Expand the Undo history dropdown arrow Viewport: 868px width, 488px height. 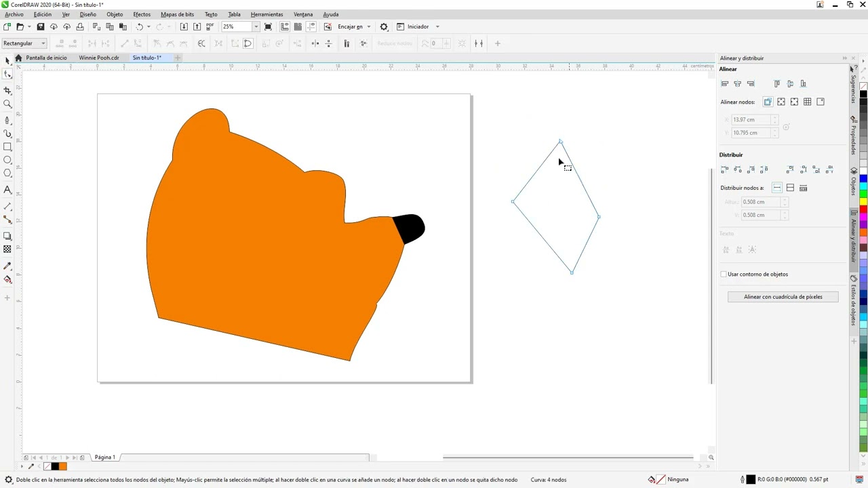(x=149, y=26)
